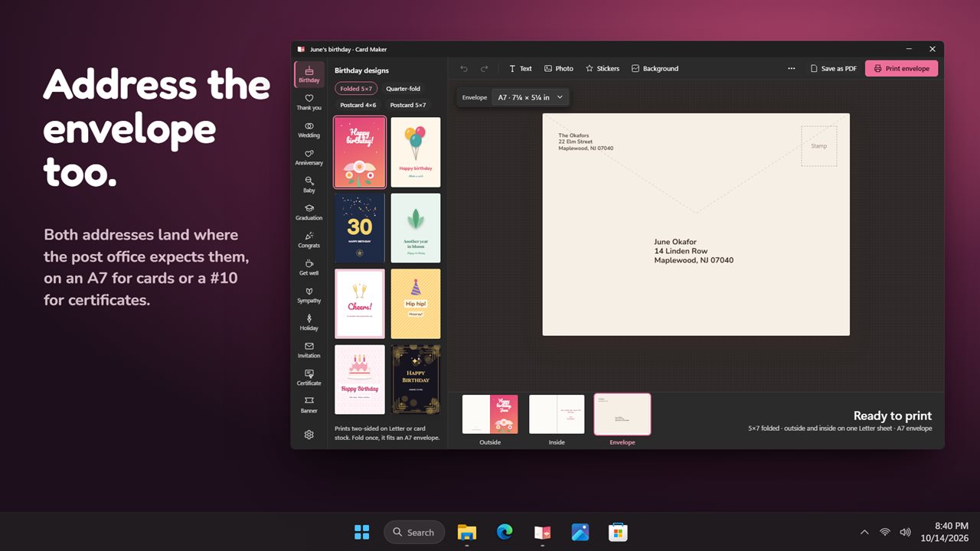Select the Graduation category
Viewport: 980px width, 551px height.
[309, 212]
